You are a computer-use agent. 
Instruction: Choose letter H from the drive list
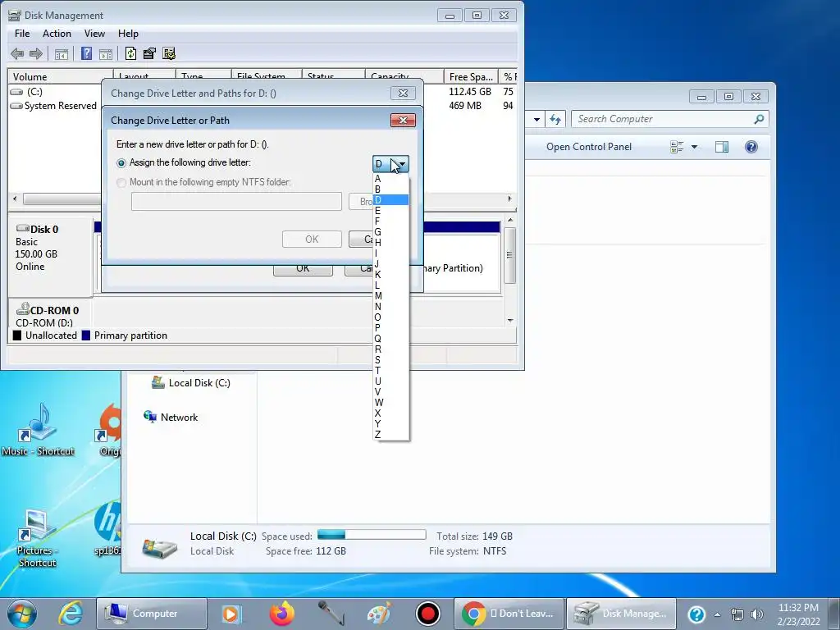(391, 242)
